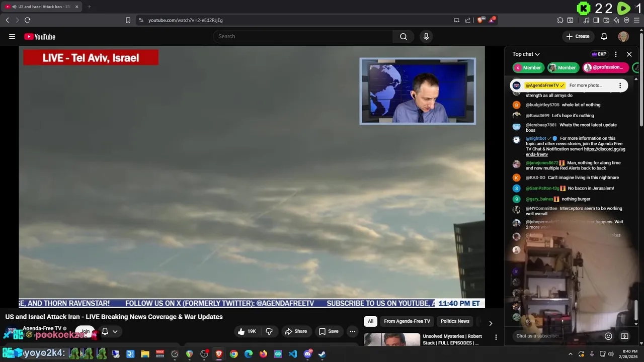Image resolution: width=644 pixels, height=362 pixels.
Task: Open pinned message options menu
Action: coord(620,85)
